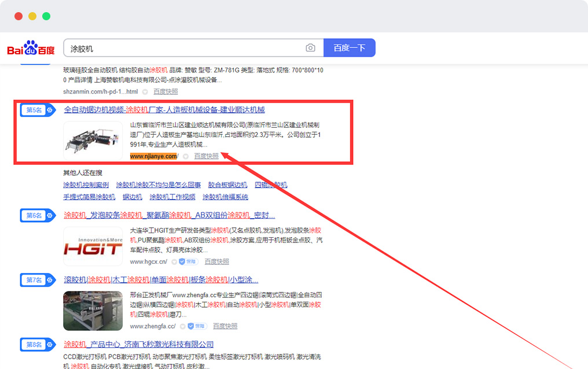This screenshot has width=588, height=369.
Task: Minimize the window with yellow button
Action: [x=32, y=16]
